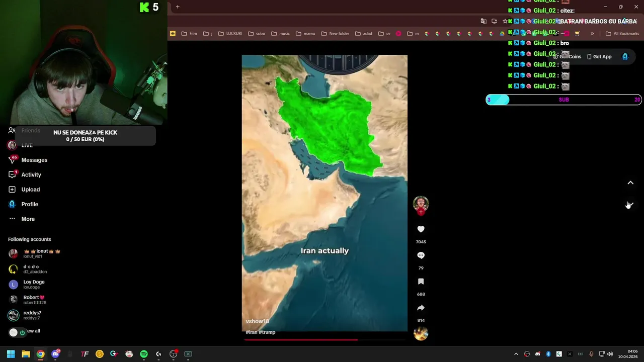This screenshot has height=362, width=644.
Task: Open the volume speaker tray icon
Action: click(x=610, y=354)
